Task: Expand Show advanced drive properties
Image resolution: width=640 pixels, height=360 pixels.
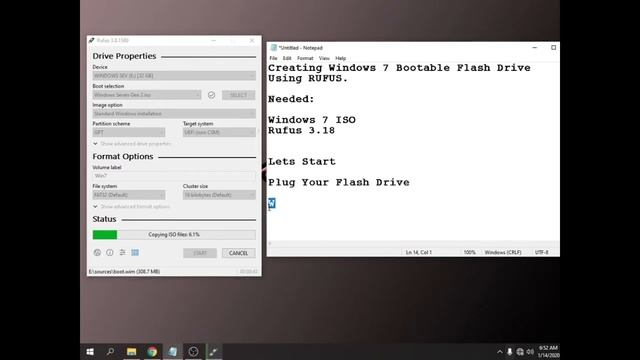Action: pyautogui.click(x=132, y=144)
